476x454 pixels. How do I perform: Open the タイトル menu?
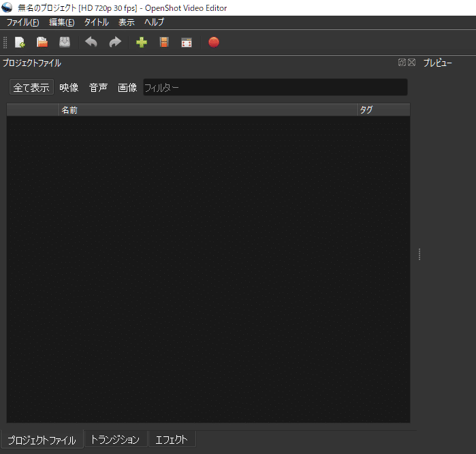(96, 22)
